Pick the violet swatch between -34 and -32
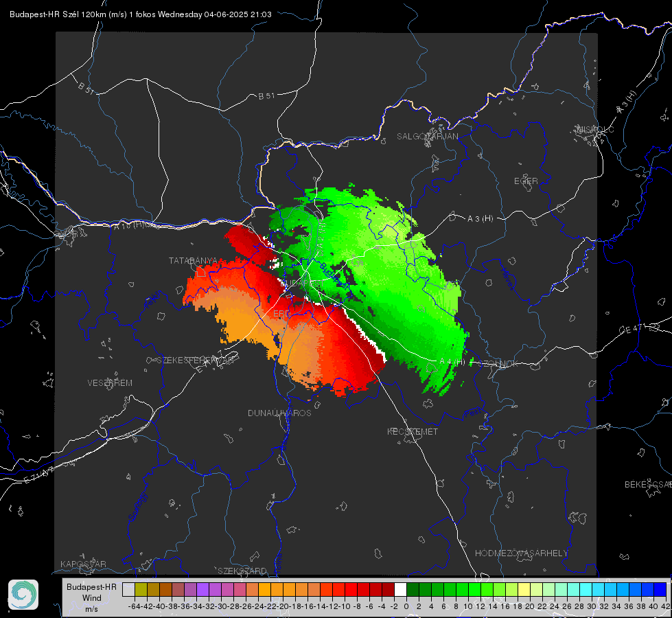 202,589
